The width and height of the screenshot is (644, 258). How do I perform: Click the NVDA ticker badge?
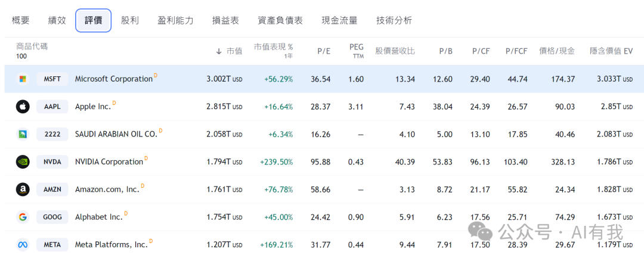click(52, 161)
